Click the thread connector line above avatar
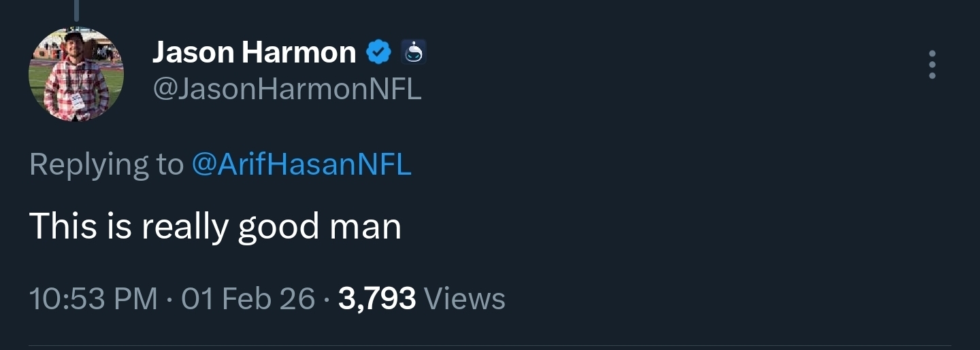 (x=76, y=10)
